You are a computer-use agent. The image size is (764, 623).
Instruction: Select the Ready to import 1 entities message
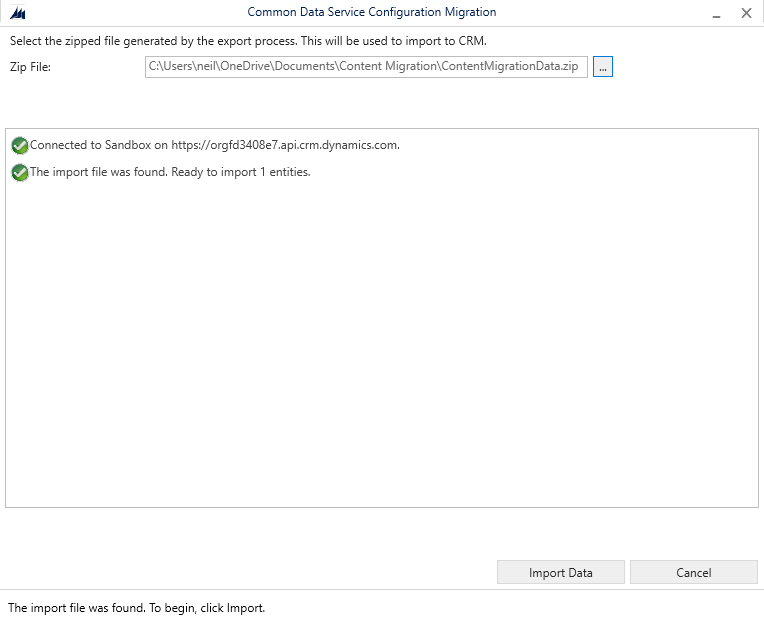coord(170,172)
